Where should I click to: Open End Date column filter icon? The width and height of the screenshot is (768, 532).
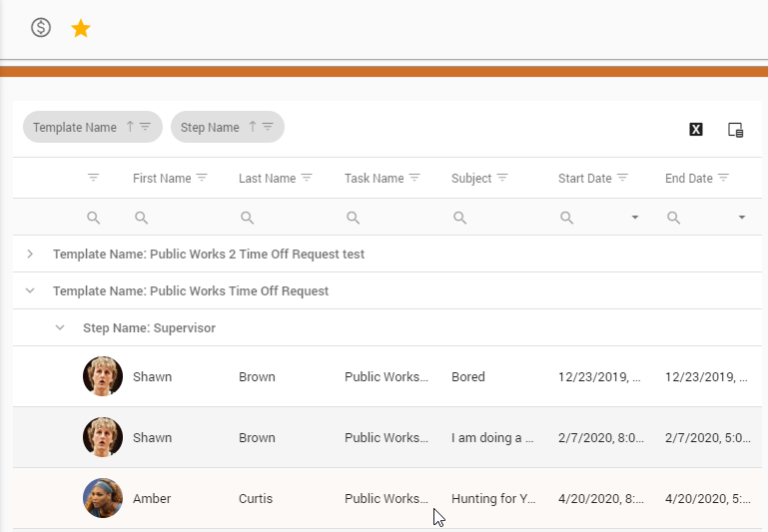[723, 178]
